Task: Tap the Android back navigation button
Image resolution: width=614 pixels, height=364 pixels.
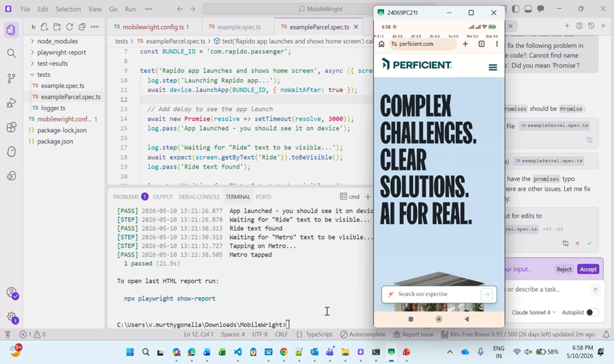Action: 467,319
